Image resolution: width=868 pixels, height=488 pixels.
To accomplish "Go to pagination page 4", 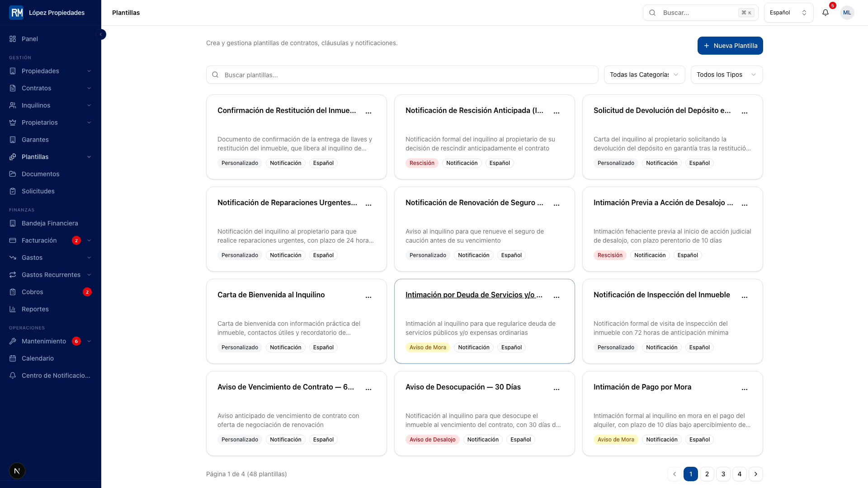I will (740, 474).
